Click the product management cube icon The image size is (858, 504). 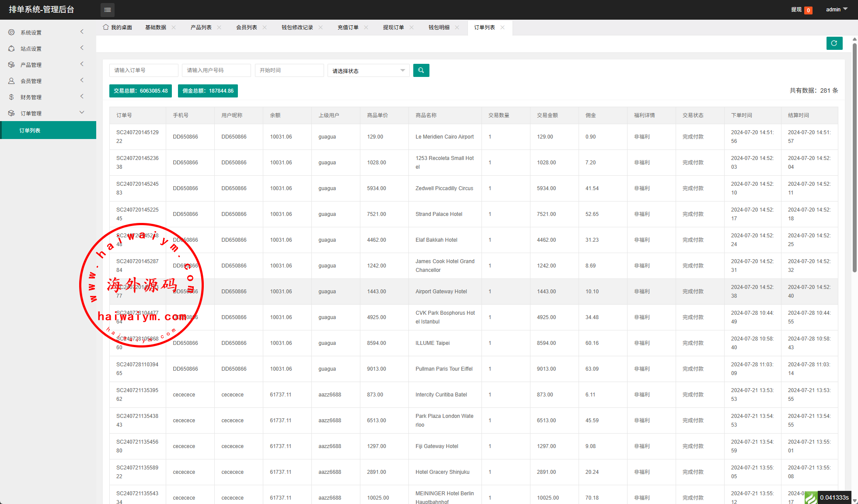point(11,65)
